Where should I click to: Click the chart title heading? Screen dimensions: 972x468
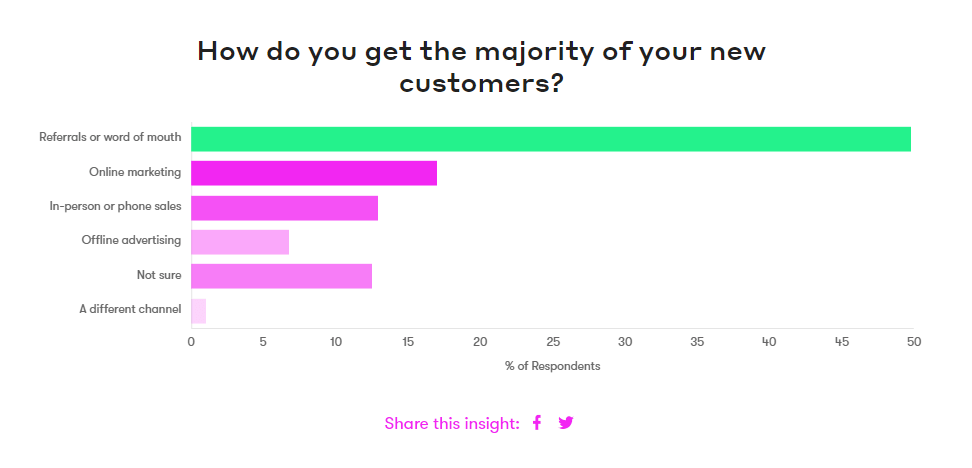482,66
